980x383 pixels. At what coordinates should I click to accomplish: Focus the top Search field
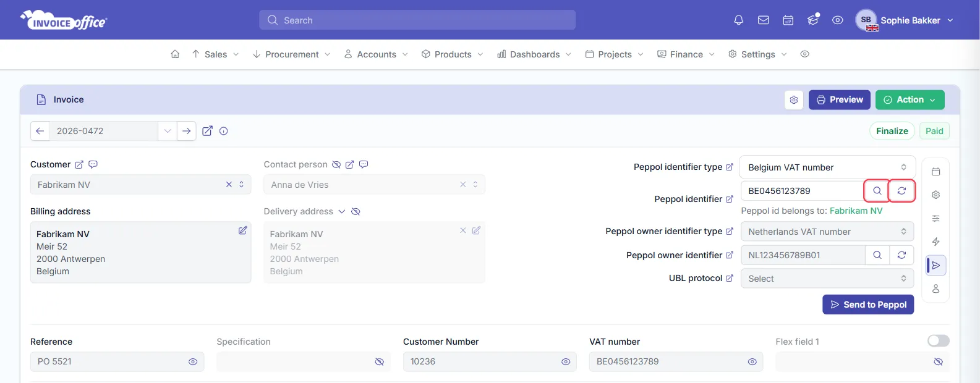(417, 20)
